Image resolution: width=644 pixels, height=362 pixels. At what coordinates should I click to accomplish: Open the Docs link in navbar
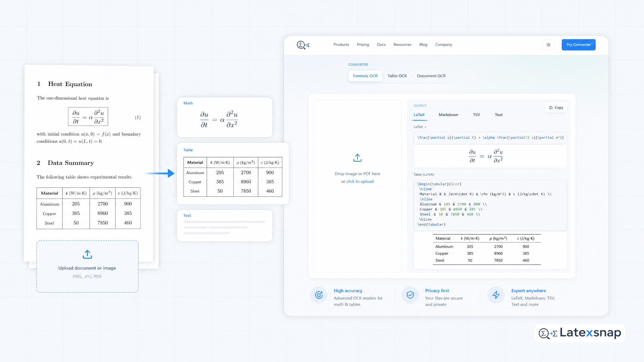coord(381,44)
